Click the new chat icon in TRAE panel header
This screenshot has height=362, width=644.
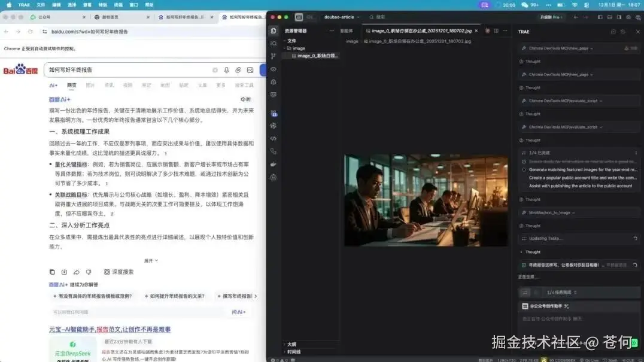[613, 32]
